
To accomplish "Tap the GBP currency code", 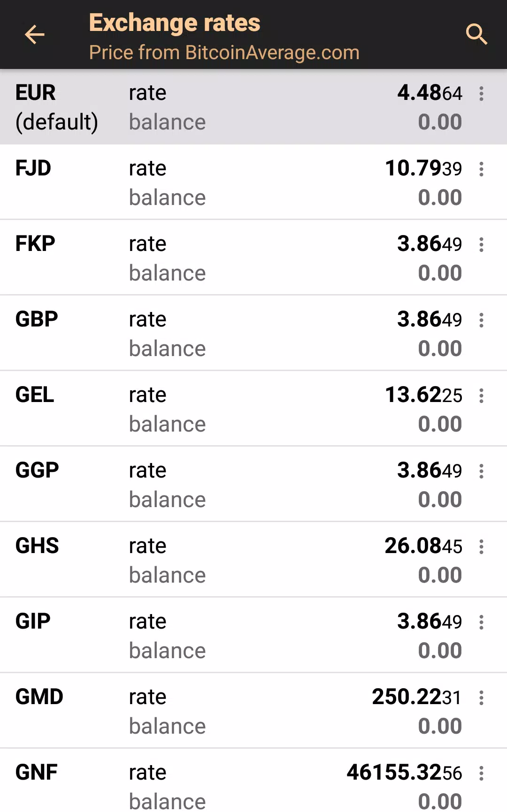I will click(x=37, y=319).
